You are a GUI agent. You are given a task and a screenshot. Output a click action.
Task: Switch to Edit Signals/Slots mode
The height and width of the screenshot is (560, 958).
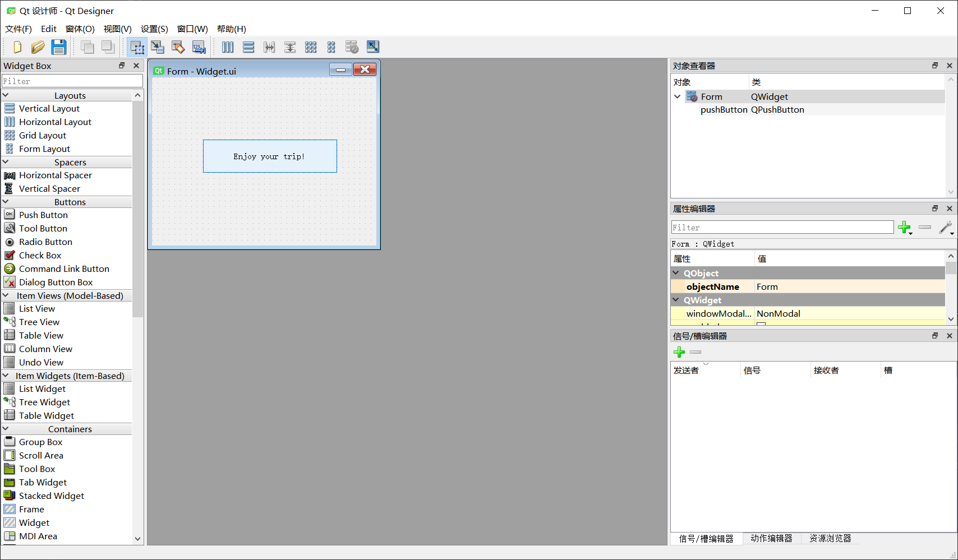point(158,47)
